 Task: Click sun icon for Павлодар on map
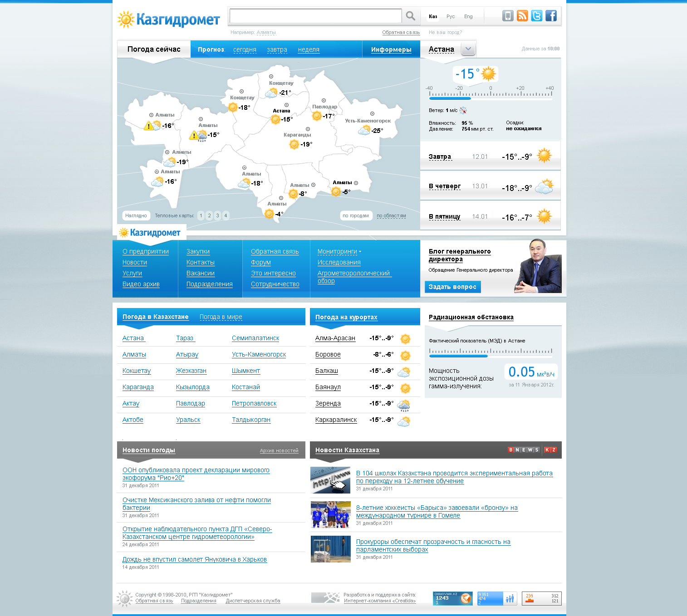point(317,116)
